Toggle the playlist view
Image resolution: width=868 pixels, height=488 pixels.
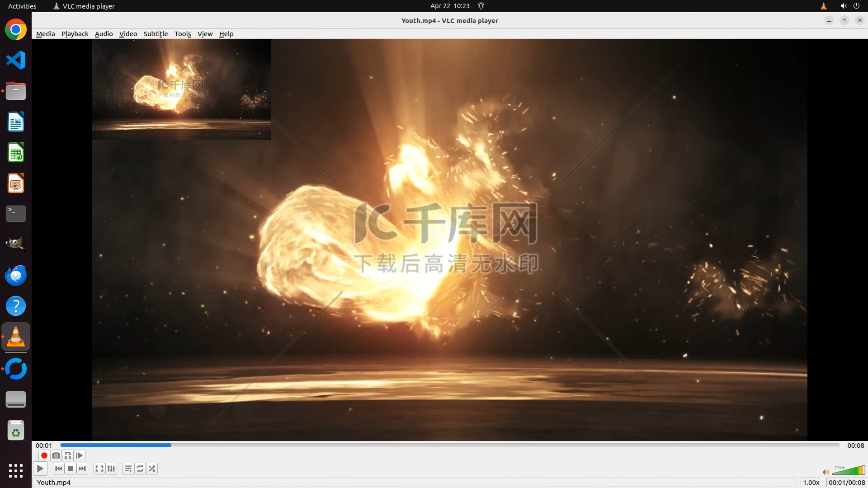(128, 469)
